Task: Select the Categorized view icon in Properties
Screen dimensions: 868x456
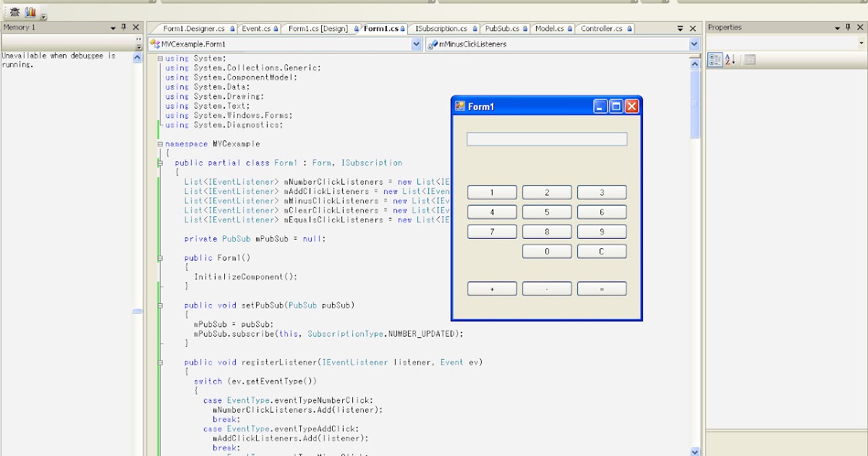Action: [x=715, y=59]
